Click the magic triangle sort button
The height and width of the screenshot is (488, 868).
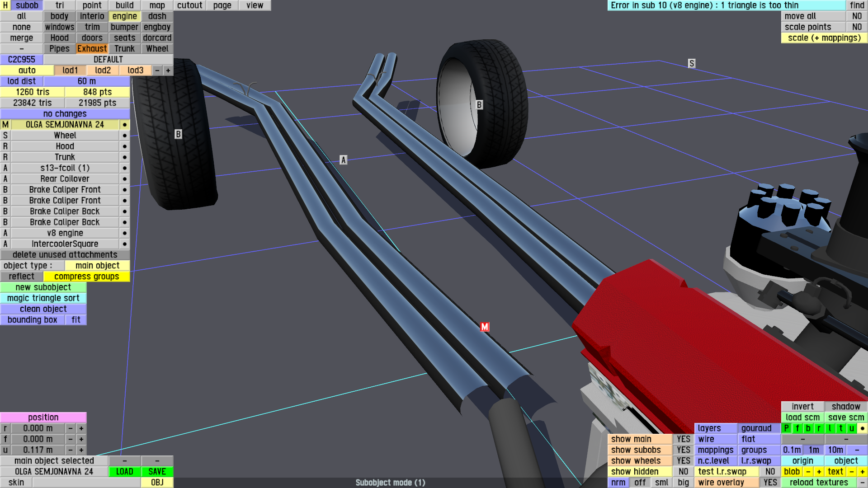(43, 298)
